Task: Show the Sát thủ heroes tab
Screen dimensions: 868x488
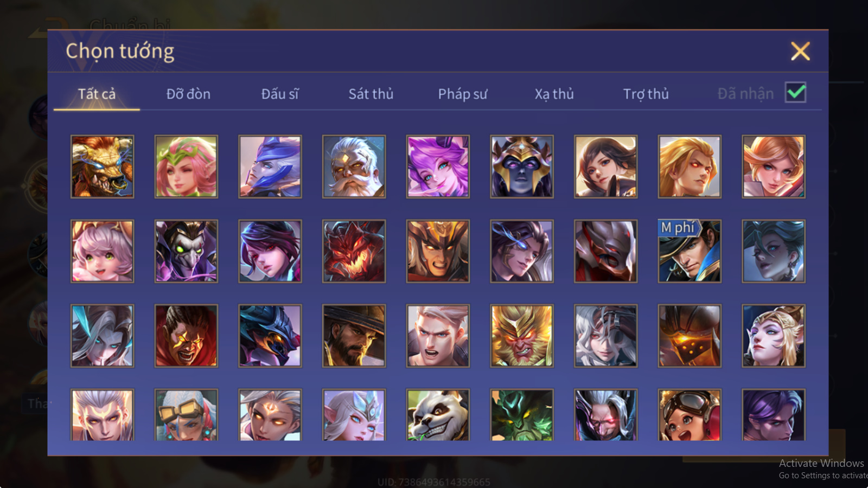Action: click(x=371, y=94)
